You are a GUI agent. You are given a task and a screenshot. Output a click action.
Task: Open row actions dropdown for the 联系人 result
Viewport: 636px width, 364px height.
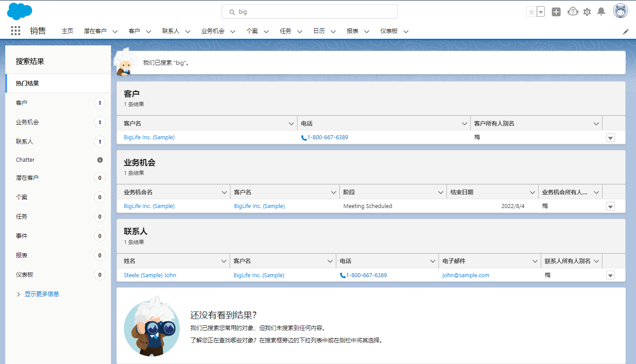(x=610, y=276)
